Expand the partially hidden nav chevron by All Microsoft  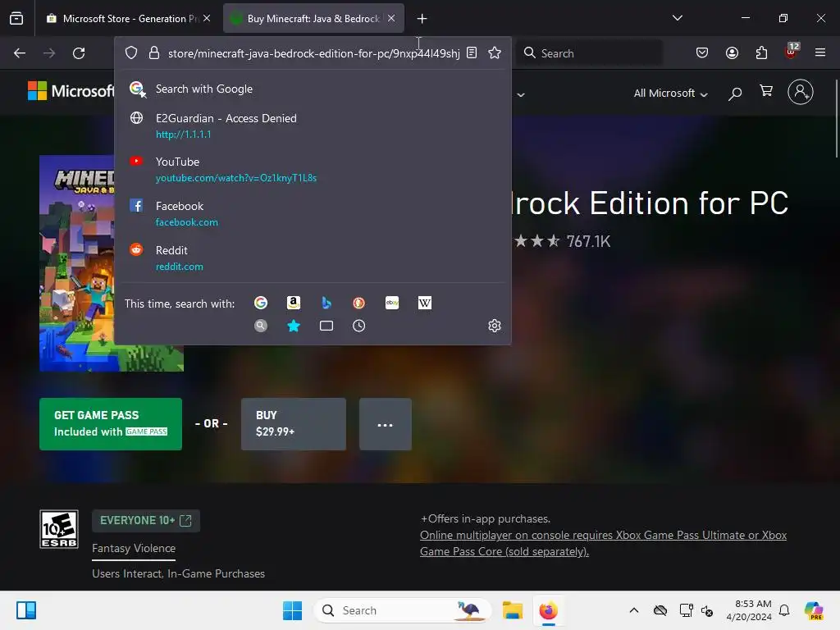(521, 95)
